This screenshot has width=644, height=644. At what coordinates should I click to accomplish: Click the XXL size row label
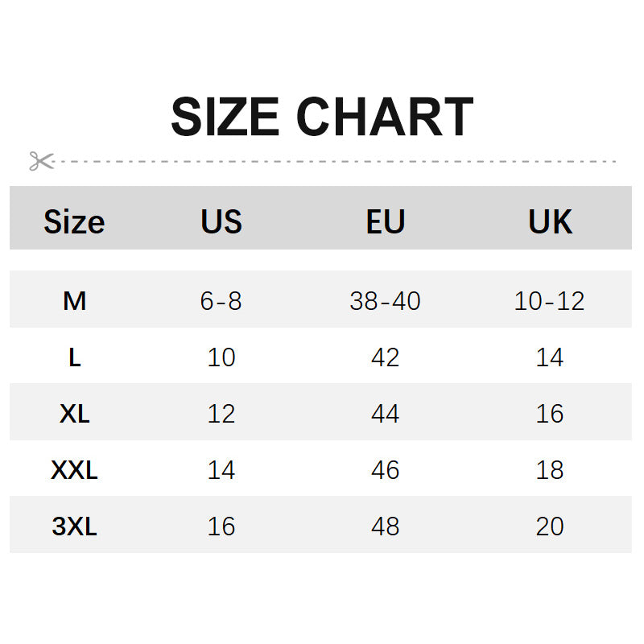tap(74, 470)
